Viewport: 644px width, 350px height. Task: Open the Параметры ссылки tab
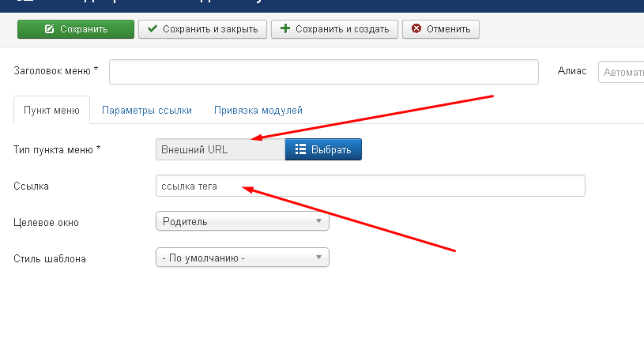146,111
